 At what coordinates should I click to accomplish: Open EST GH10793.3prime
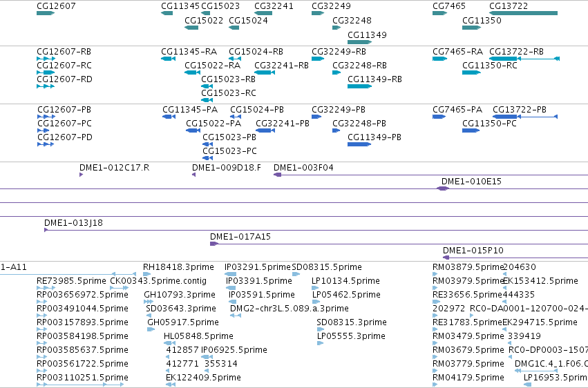tap(180, 295)
